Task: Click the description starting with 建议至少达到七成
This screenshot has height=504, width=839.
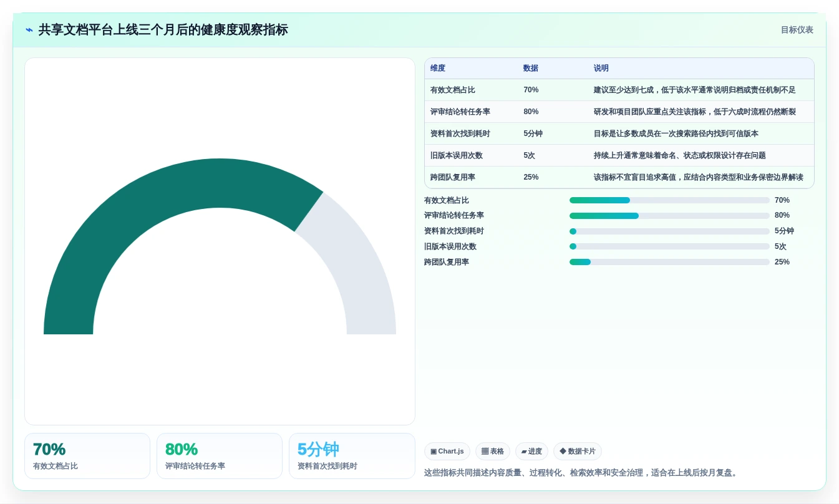Action: (x=694, y=90)
